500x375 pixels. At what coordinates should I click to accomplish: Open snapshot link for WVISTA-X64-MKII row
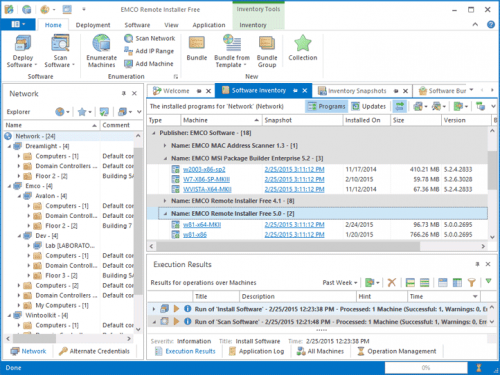point(294,189)
